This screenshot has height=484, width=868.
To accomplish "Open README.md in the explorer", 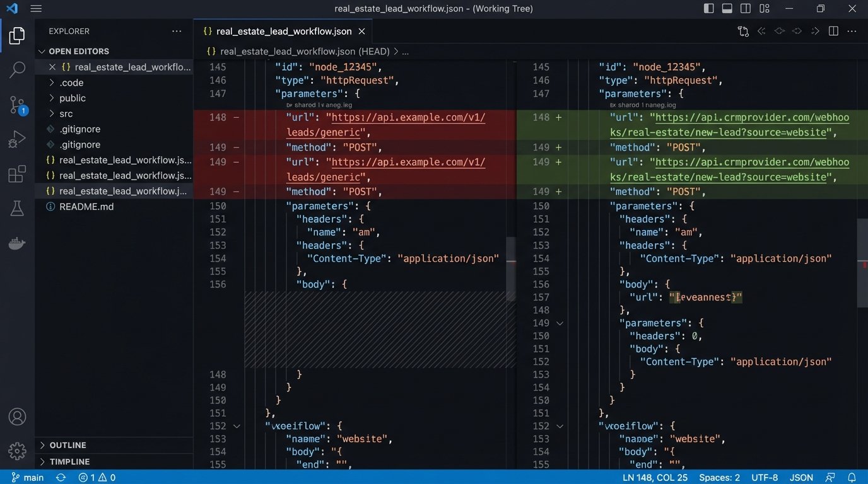I will (x=86, y=207).
